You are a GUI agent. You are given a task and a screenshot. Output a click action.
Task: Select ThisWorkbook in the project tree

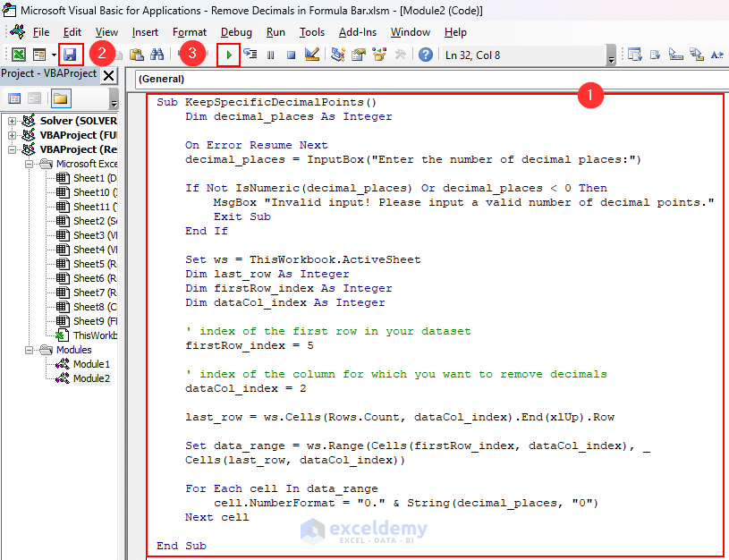[x=87, y=335]
